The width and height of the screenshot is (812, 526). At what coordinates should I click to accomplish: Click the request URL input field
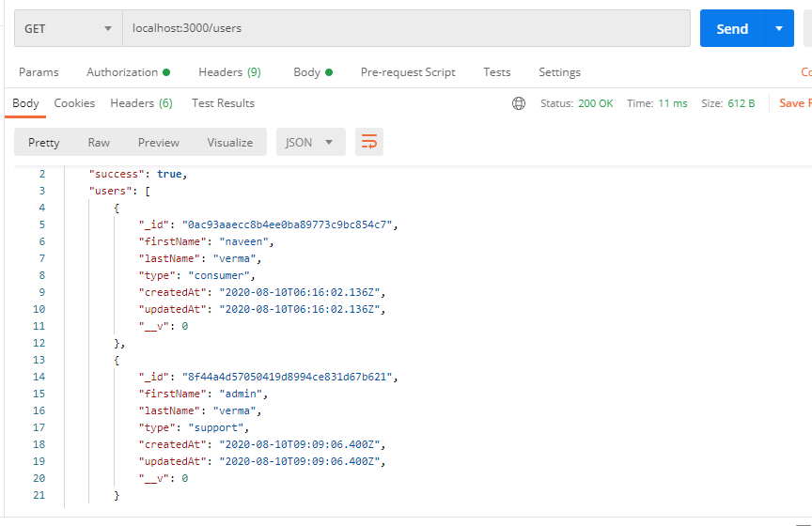tap(404, 28)
